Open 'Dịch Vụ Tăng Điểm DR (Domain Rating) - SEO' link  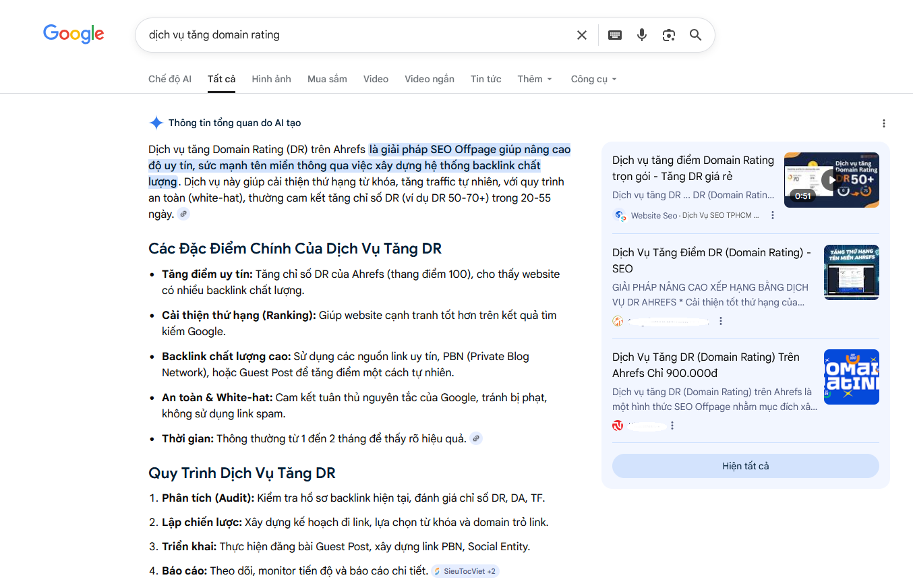pyautogui.click(x=709, y=260)
